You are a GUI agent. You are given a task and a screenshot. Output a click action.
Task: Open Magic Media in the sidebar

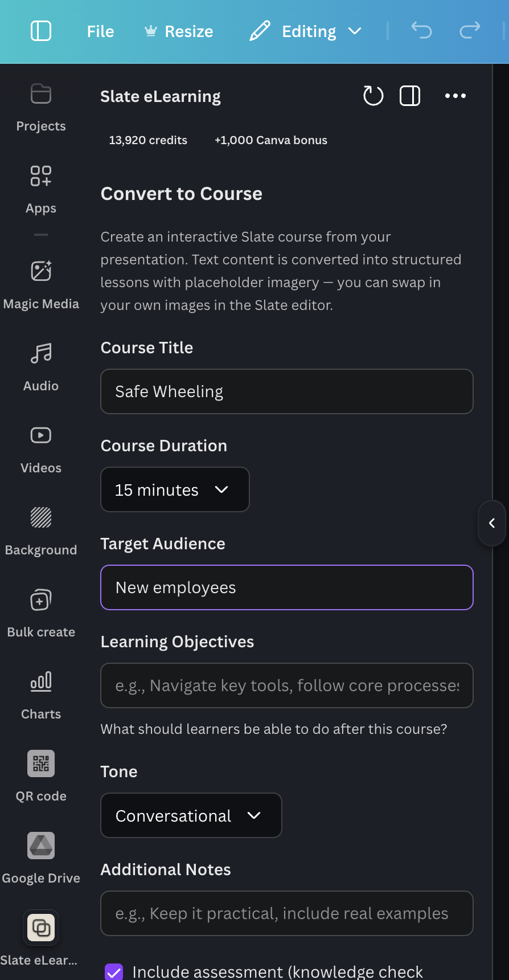(41, 285)
